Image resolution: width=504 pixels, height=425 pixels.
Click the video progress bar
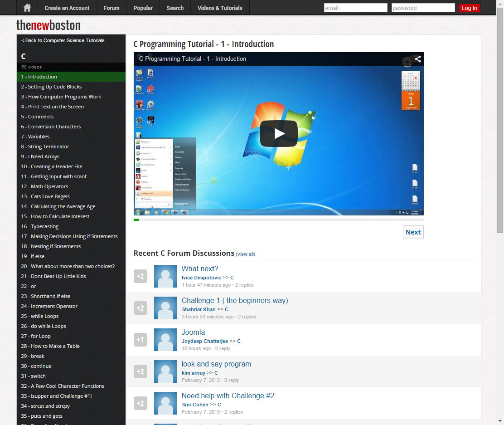tap(279, 220)
